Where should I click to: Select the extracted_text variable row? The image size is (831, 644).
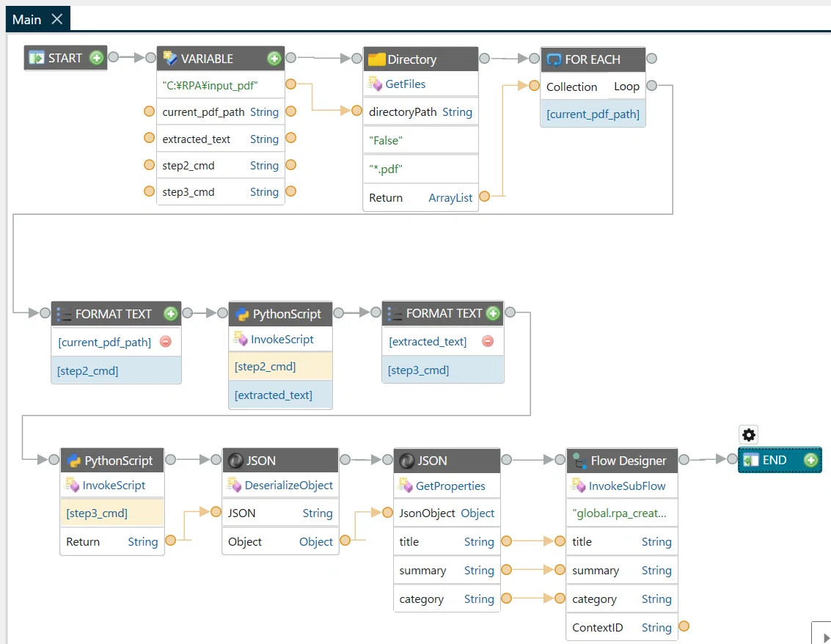pyautogui.click(x=221, y=139)
